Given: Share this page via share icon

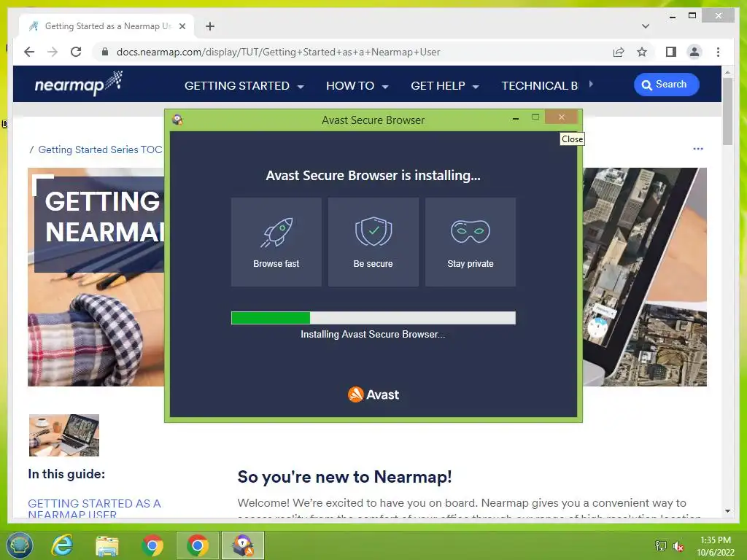Looking at the screenshot, I should [619, 52].
